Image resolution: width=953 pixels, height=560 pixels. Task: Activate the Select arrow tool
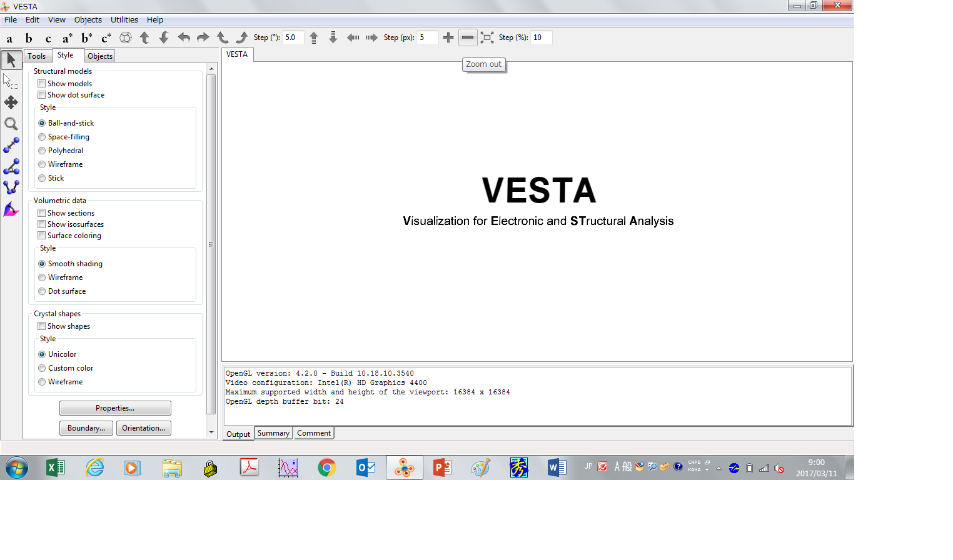(x=11, y=60)
